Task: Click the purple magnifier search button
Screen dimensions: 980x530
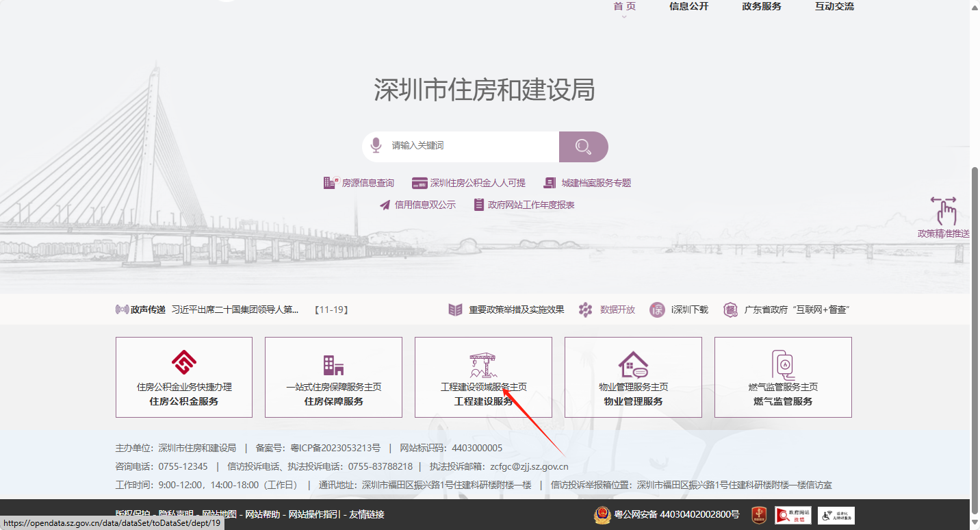Action: coord(583,147)
